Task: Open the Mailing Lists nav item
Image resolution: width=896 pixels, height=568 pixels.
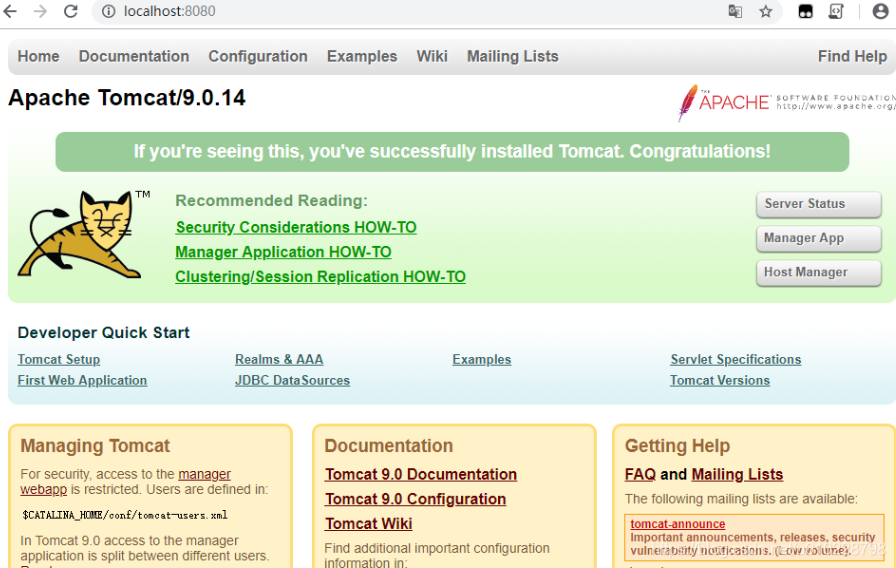Action: pyautogui.click(x=513, y=56)
